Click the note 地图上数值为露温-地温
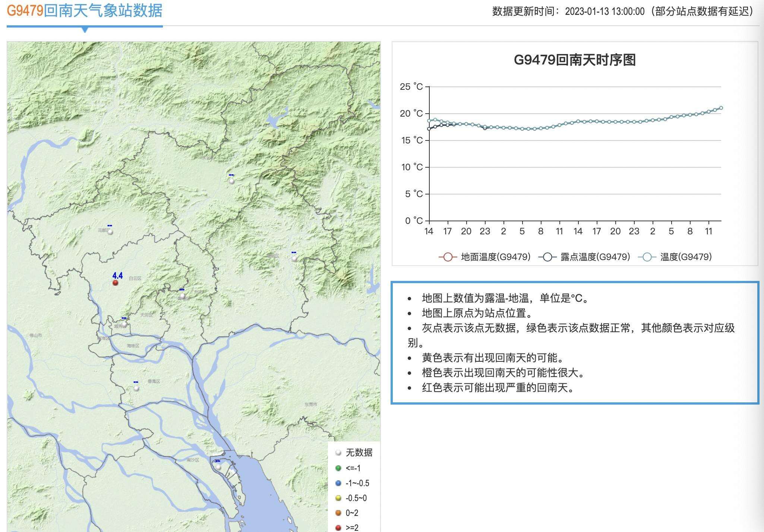This screenshot has width=764, height=532. click(x=506, y=298)
